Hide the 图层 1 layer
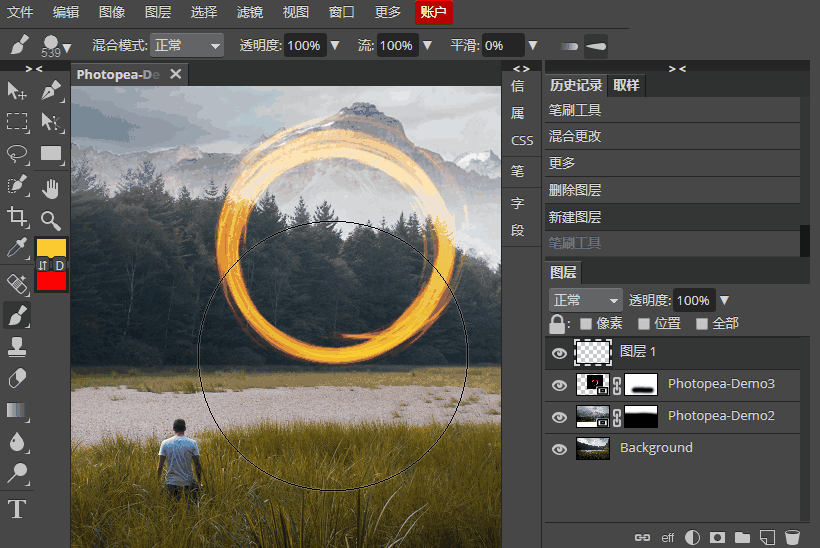The width and height of the screenshot is (820, 548). [x=559, y=353]
